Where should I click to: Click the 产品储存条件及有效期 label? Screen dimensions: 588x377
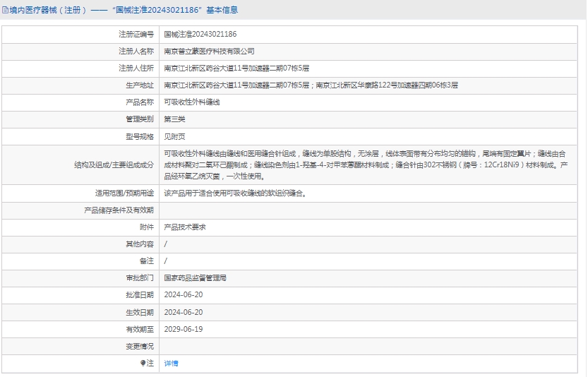click(119, 210)
